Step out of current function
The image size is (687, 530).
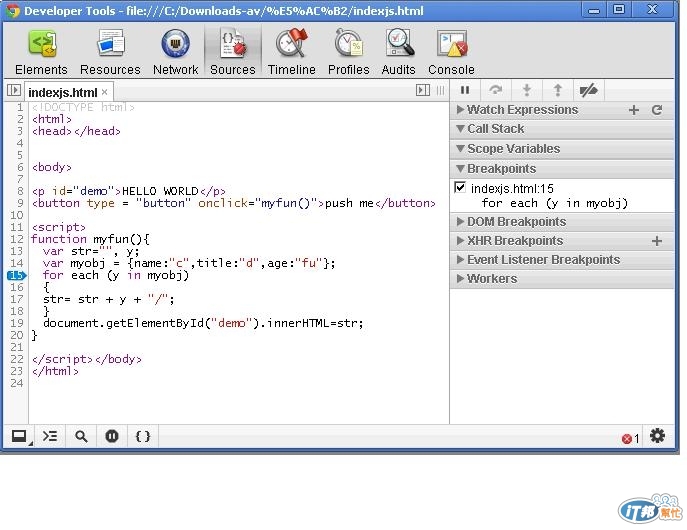557,90
